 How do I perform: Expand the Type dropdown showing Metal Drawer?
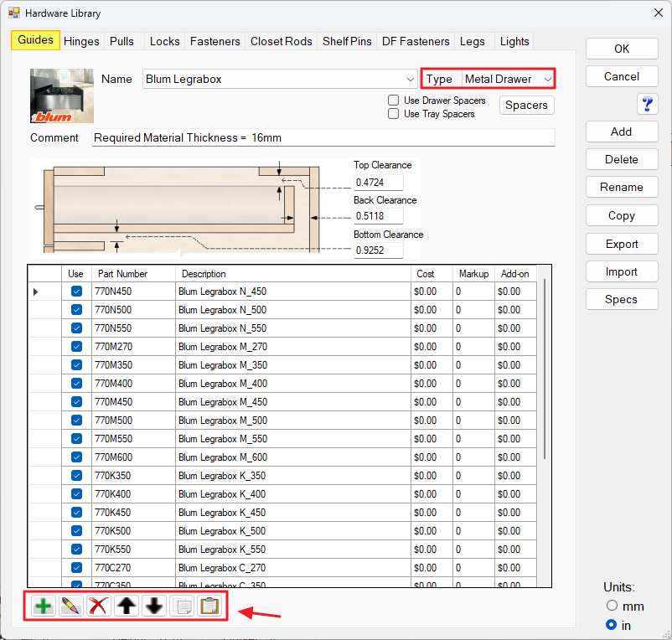508,80
